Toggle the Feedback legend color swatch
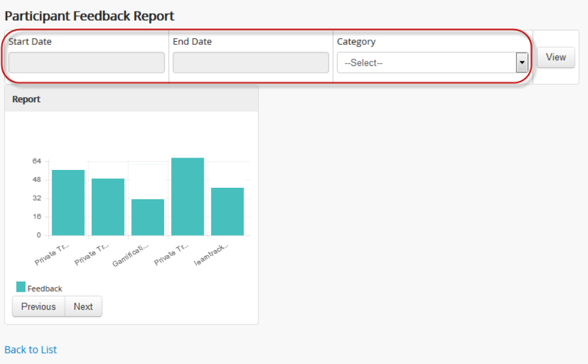The image size is (588, 364). tap(21, 286)
